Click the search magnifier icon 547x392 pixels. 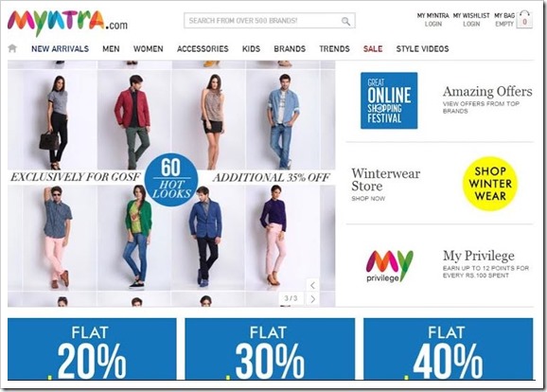click(345, 21)
